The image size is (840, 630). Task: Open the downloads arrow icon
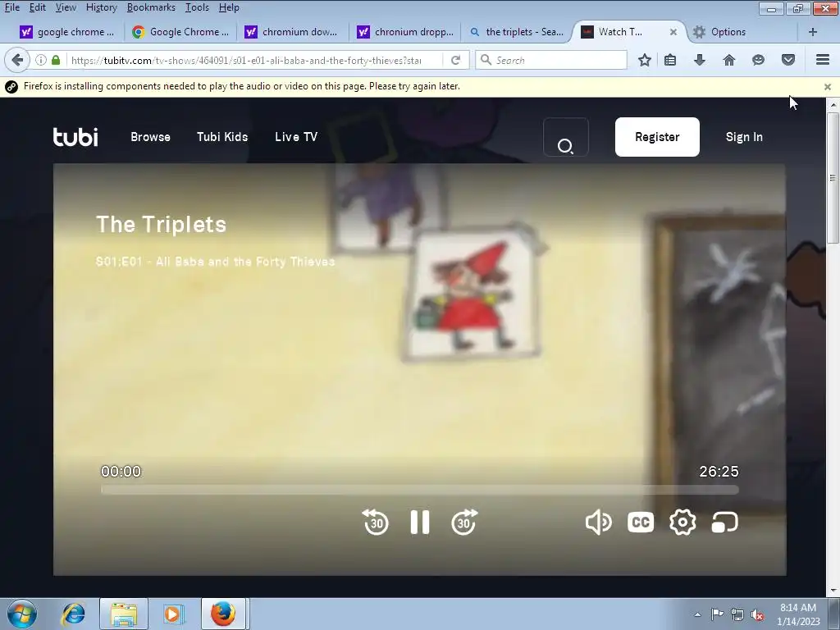[x=699, y=60]
